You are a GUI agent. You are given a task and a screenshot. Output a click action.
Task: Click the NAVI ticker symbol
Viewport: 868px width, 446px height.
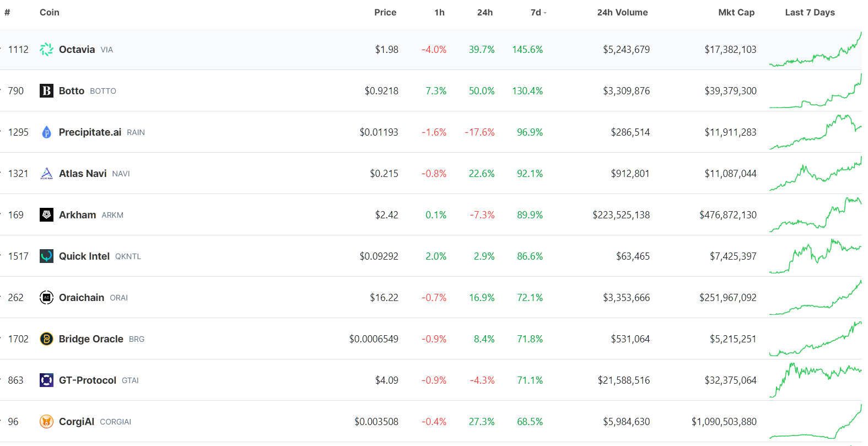pos(121,174)
